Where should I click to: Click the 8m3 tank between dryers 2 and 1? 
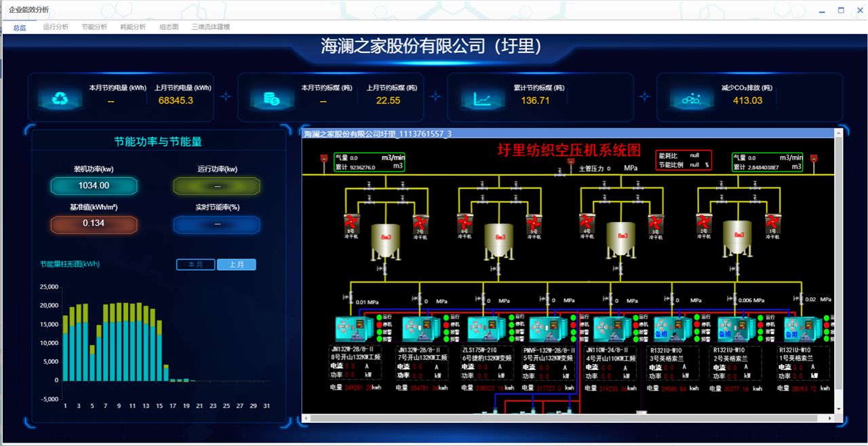coord(737,240)
